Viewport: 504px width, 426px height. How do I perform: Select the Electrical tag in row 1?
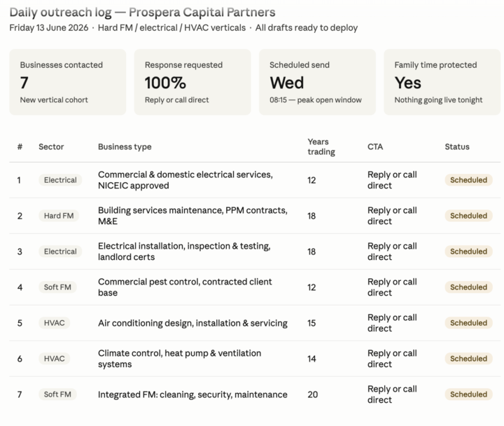[x=60, y=180]
